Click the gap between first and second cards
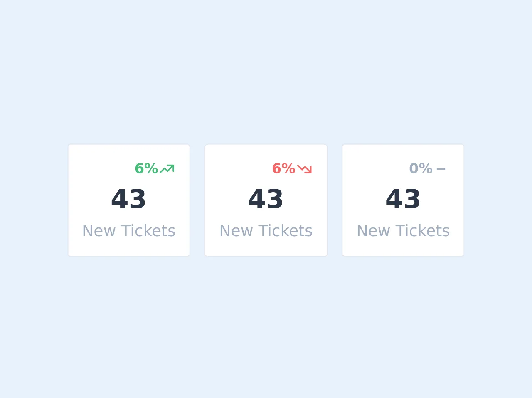This screenshot has height=398, width=532. 197,200
